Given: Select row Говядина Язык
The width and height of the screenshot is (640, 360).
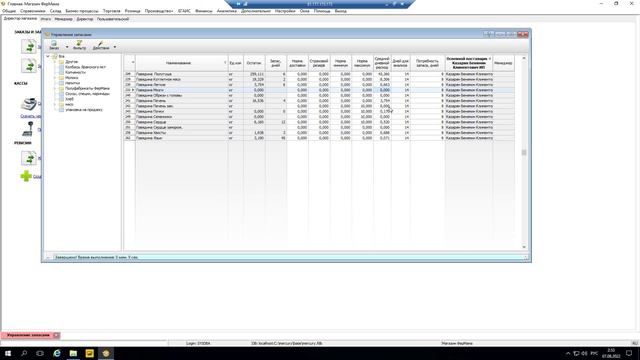Looking at the screenshot, I should (x=319, y=138).
